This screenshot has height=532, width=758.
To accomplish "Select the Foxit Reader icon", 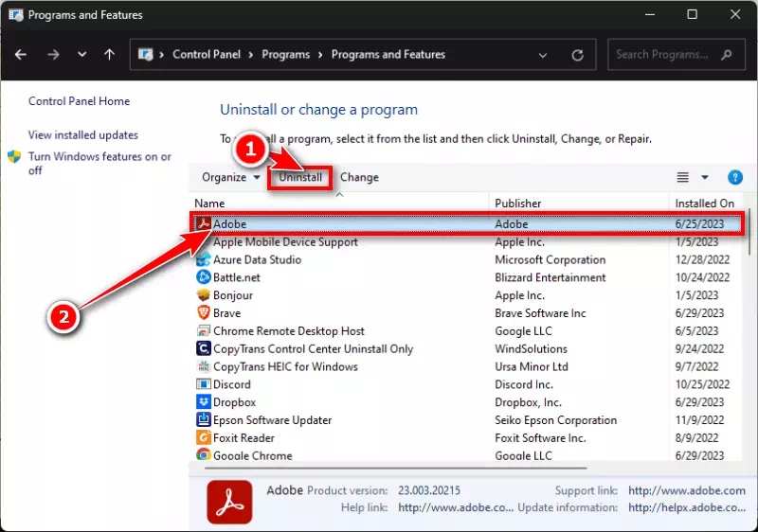I will (204, 437).
